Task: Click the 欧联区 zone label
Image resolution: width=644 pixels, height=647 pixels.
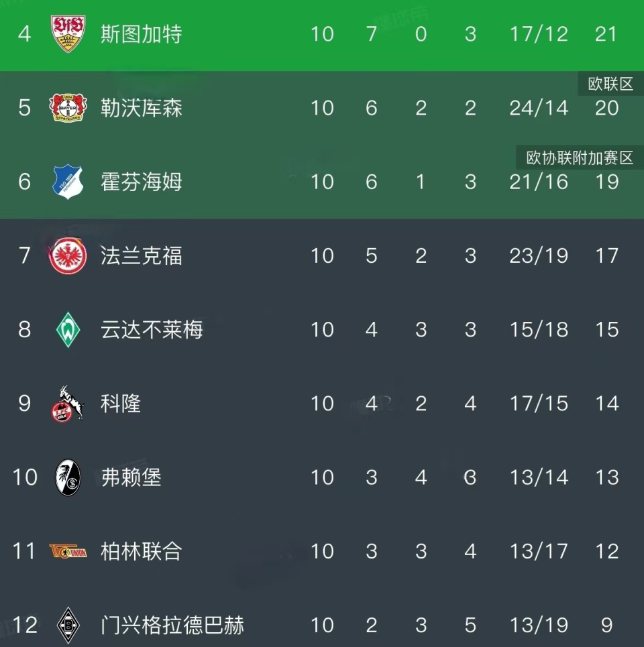Action: pos(610,84)
